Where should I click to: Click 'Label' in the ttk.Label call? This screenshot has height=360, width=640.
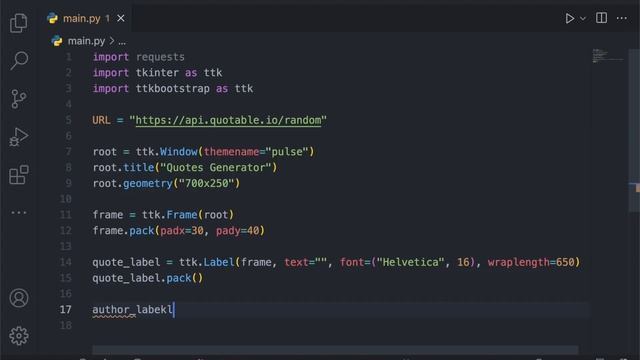(219, 262)
